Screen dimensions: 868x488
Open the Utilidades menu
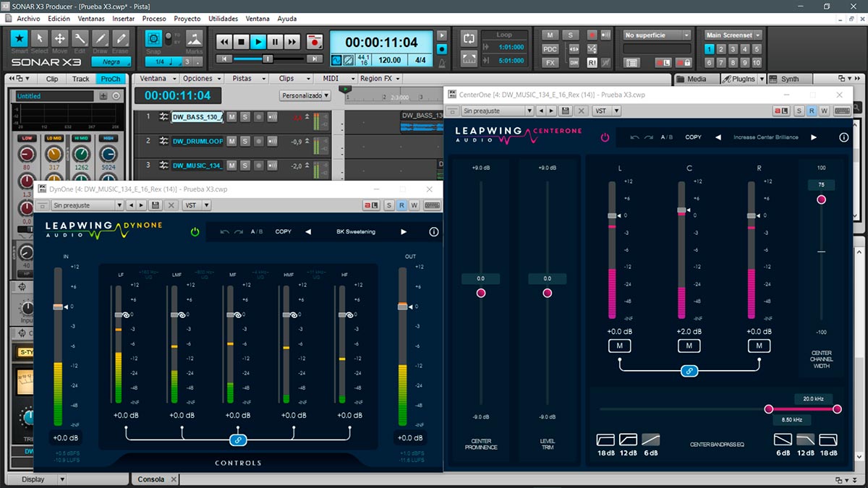click(223, 18)
